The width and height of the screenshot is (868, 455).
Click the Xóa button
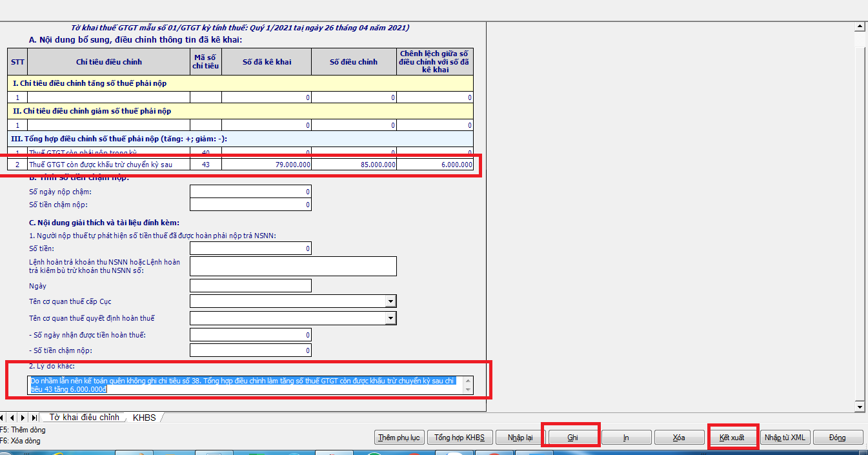[x=679, y=438]
